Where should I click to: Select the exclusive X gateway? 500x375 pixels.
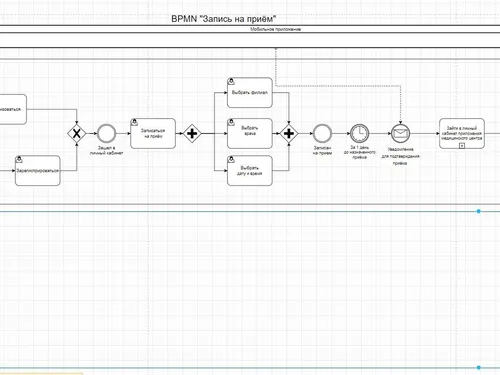(77, 134)
